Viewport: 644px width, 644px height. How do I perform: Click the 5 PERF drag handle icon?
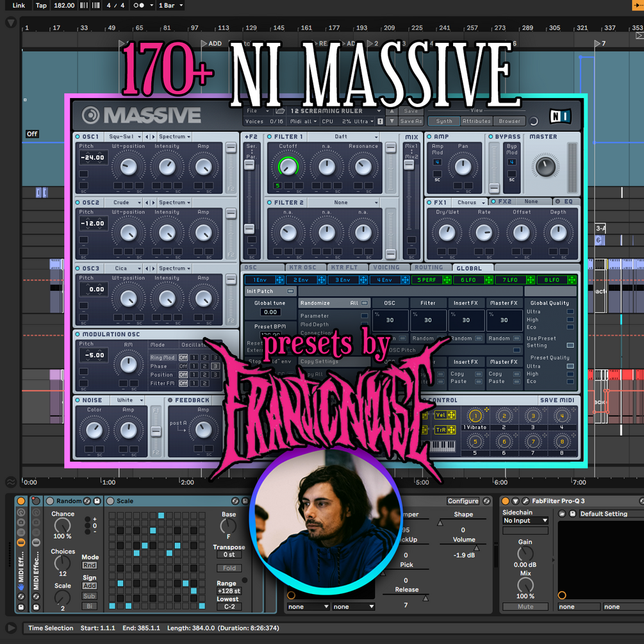447,280
